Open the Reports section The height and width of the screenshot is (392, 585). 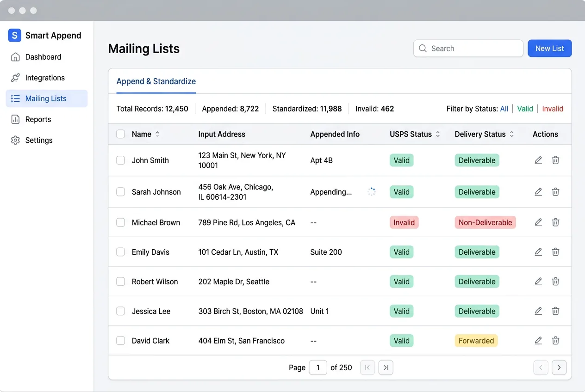tap(37, 119)
